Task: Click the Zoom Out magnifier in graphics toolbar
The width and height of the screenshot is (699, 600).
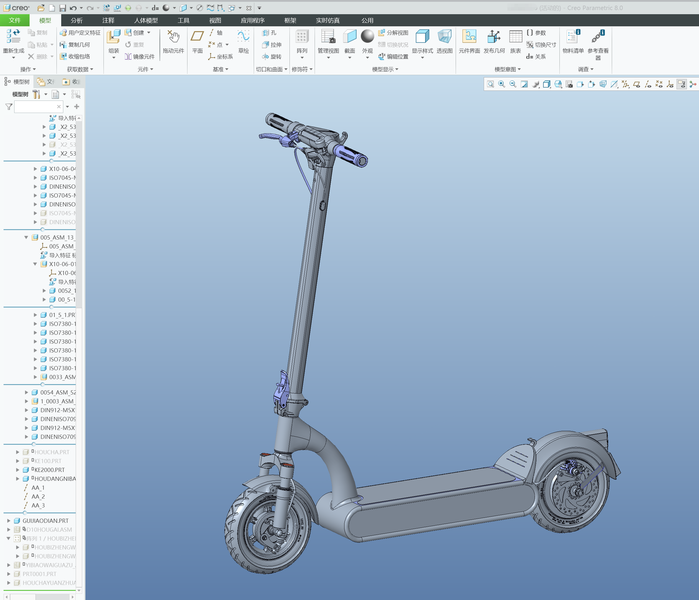Action: pyautogui.click(x=513, y=84)
